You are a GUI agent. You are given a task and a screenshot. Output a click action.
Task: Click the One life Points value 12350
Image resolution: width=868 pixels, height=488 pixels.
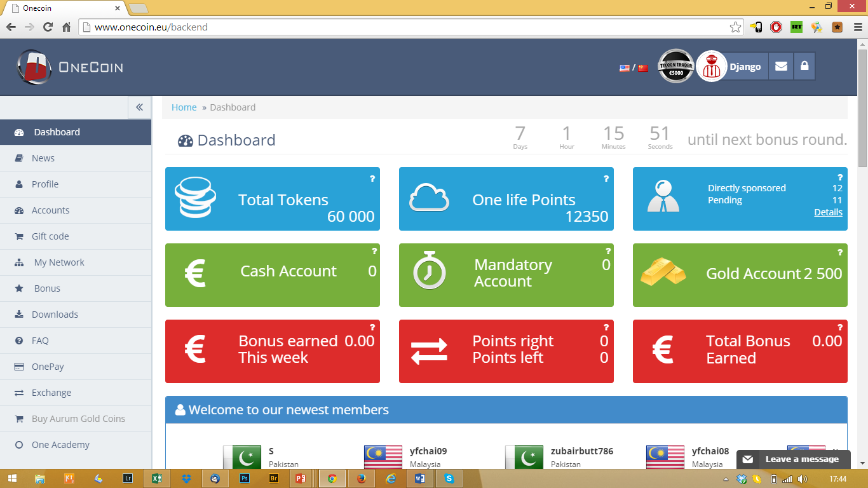[587, 216]
